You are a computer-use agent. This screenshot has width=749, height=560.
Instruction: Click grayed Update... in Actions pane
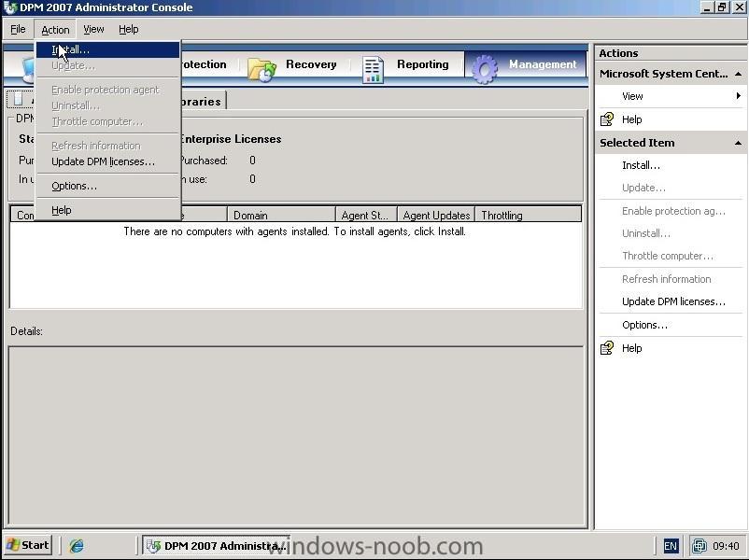643,188
